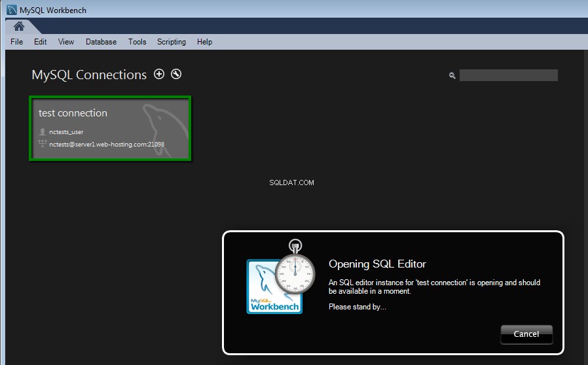Click the network icon beside host address
588x365 pixels.
tap(43, 143)
